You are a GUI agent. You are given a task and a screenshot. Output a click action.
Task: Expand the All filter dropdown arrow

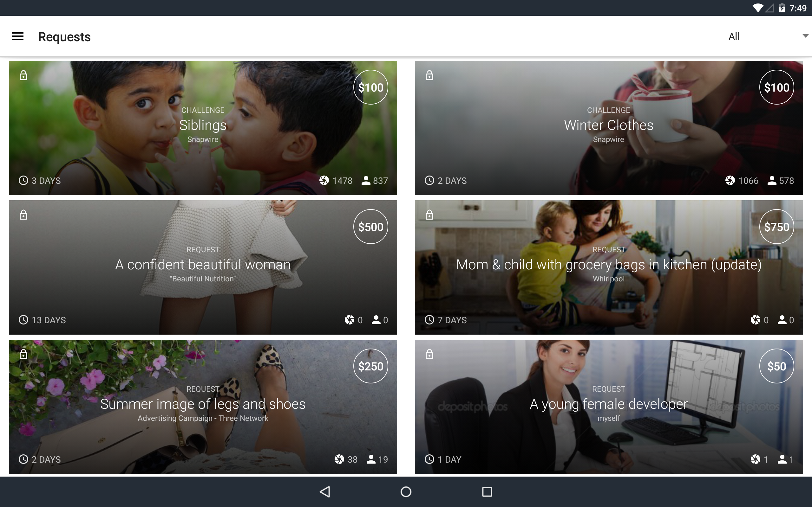(x=805, y=36)
